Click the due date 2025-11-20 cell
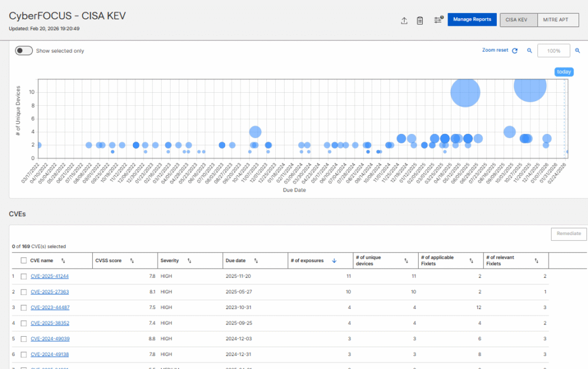 (238, 277)
